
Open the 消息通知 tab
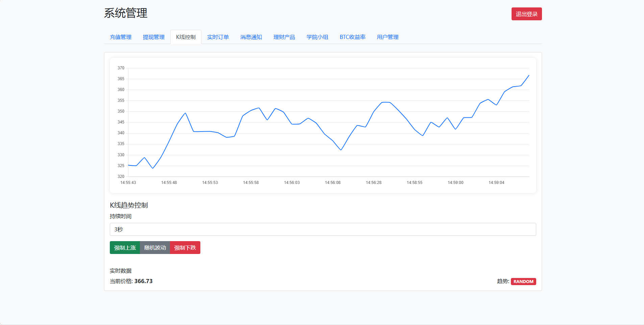point(251,37)
